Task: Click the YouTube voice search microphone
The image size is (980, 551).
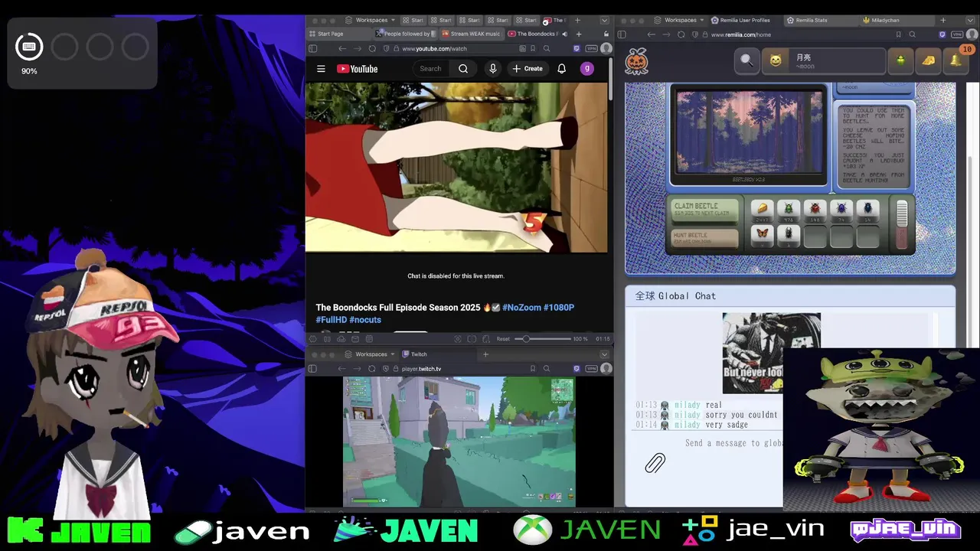Action: [492, 69]
